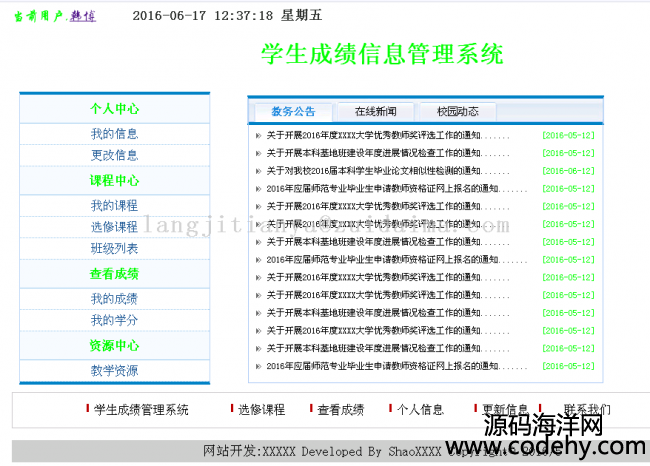Go to 我的课程 page

point(114,206)
